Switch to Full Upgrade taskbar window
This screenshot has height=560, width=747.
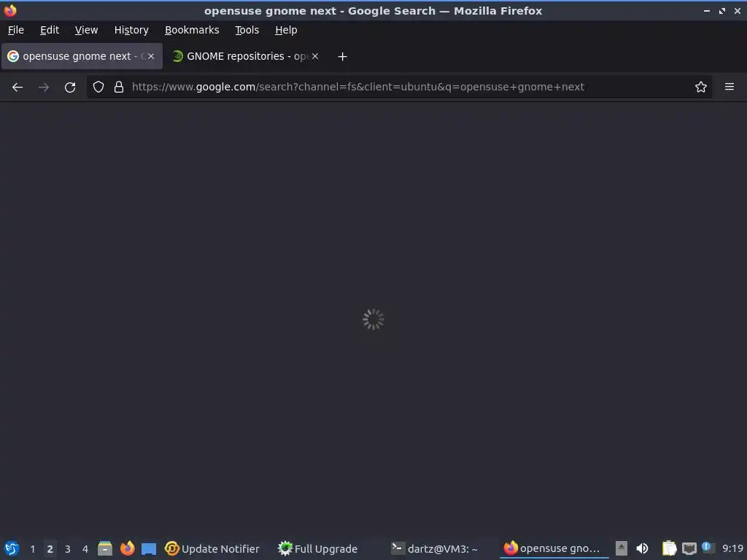[318, 548]
